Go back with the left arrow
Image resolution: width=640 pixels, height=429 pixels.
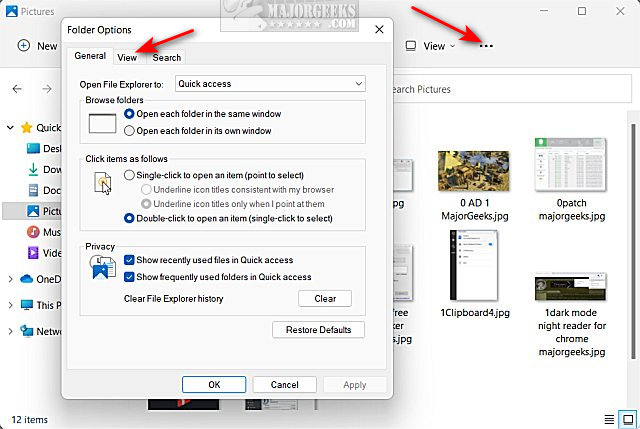point(17,89)
